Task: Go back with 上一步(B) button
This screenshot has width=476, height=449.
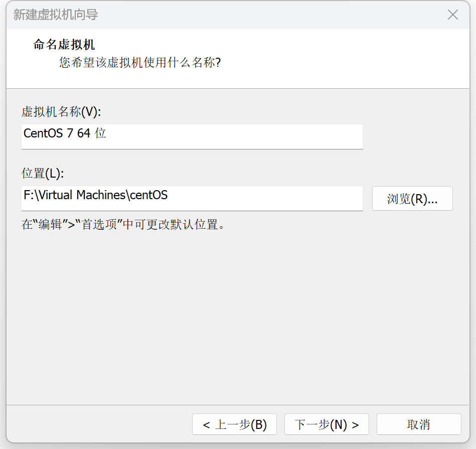Action: [234, 424]
